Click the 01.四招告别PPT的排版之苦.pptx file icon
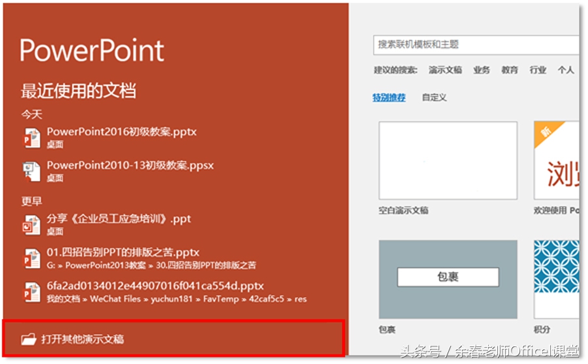Image resolution: width=588 pixels, height=364 pixels. 32,259
